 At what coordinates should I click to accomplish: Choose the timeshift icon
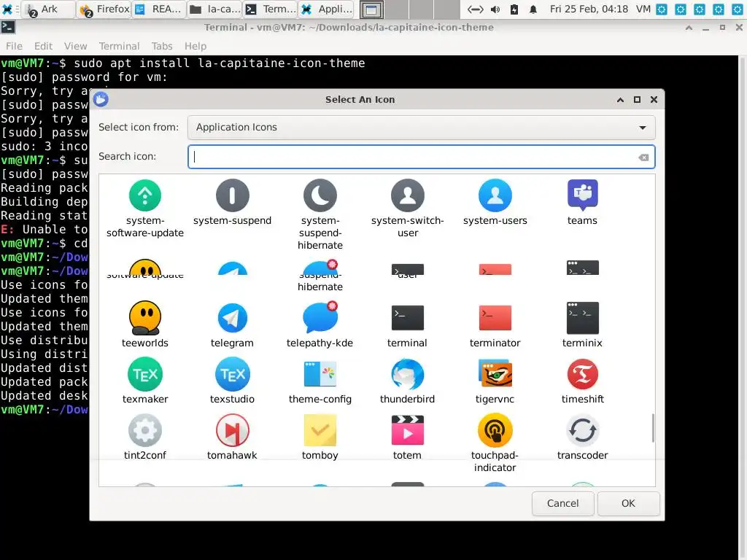point(582,374)
